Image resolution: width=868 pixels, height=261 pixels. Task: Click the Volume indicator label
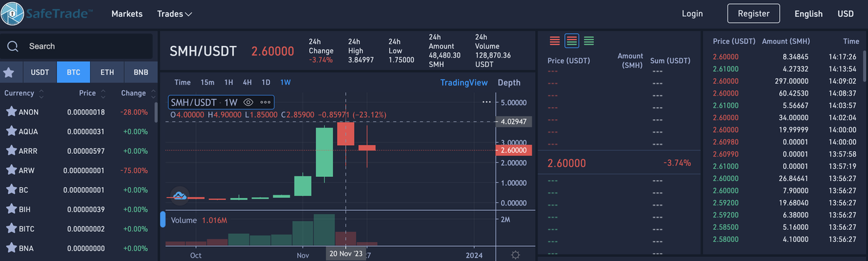pos(184,220)
